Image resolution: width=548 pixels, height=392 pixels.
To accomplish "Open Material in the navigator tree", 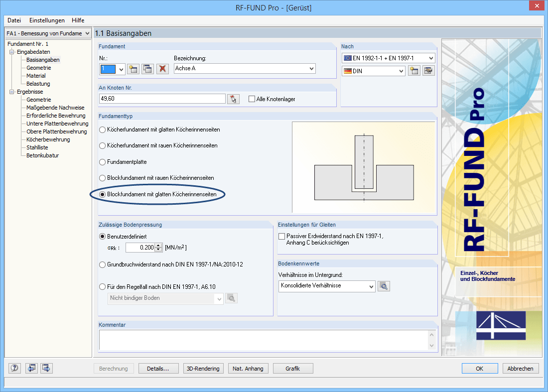I will pyautogui.click(x=36, y=76).
